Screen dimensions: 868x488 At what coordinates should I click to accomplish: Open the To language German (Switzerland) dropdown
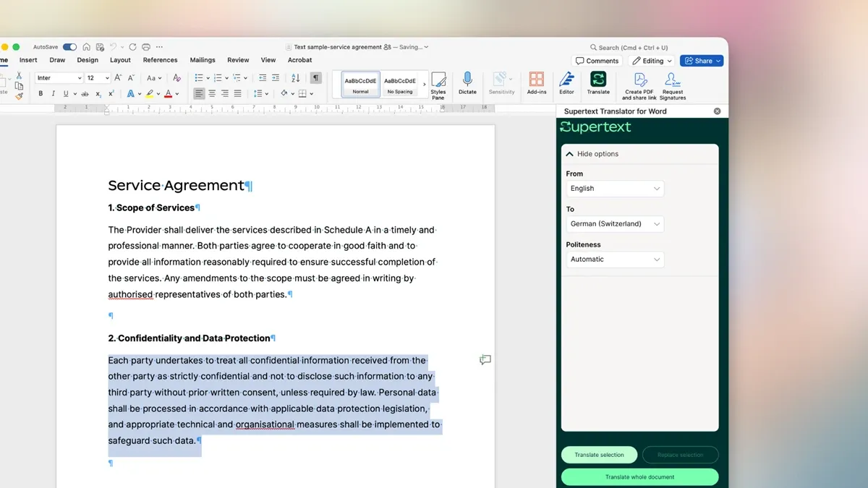tap(615, 224)
